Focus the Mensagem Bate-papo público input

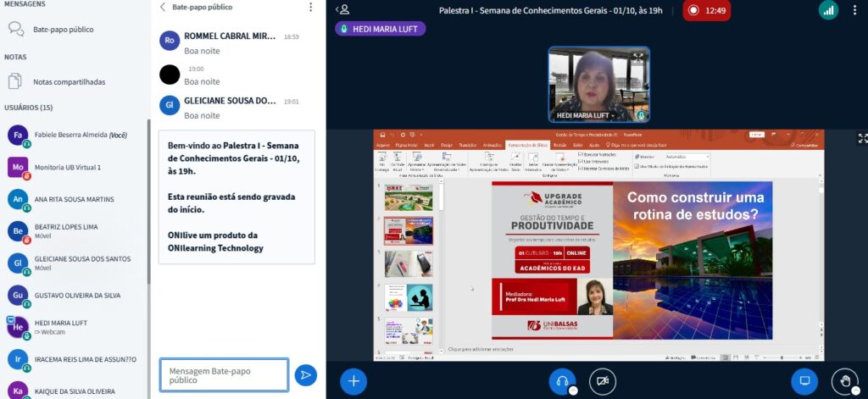pos(225,374)
